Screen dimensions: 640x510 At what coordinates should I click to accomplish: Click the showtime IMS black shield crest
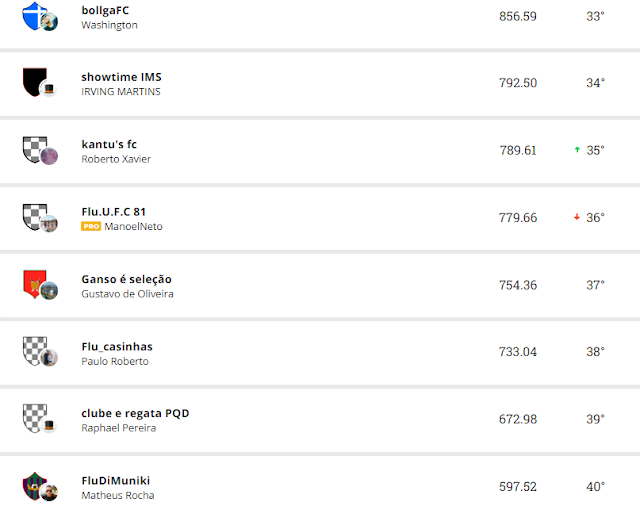coord(35,81)
